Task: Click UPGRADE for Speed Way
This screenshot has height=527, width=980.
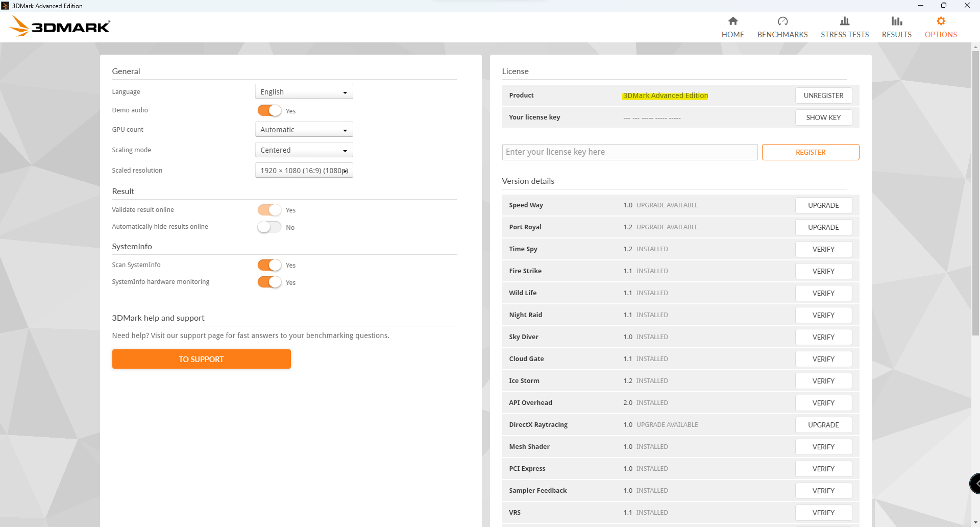Action: click(823, 205)
